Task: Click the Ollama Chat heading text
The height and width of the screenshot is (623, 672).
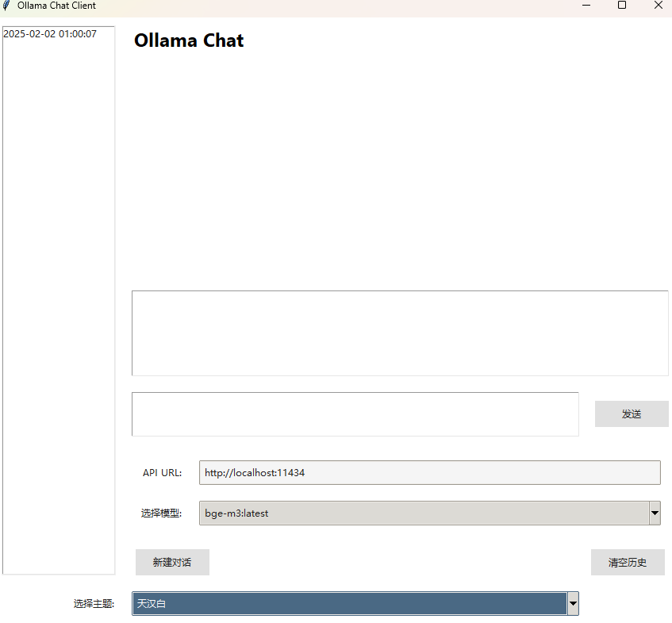Action: point(188,40)
